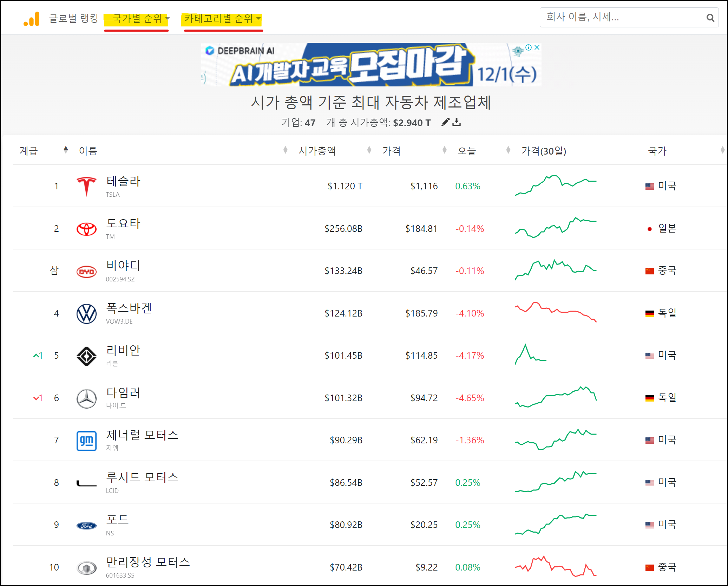Click the German flag in 다임러 row
Viewport: 728px width, 586px height.
click(650, 398)
